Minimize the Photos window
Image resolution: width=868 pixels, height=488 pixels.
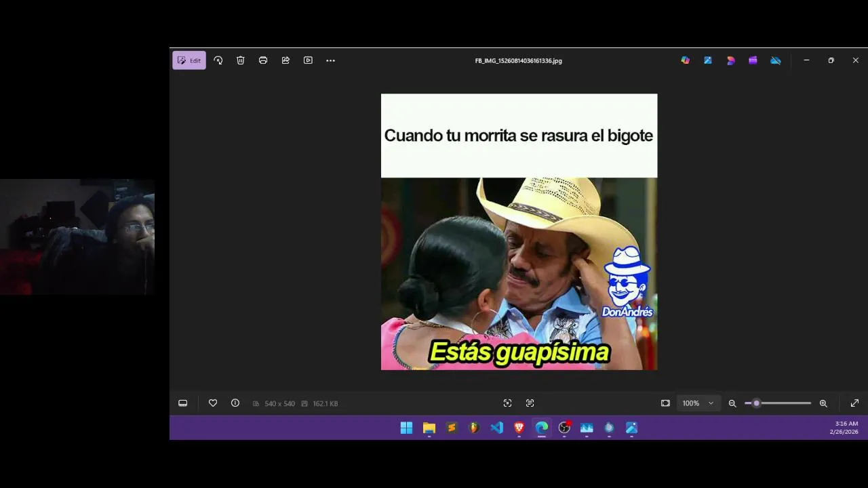pos(806,60)
